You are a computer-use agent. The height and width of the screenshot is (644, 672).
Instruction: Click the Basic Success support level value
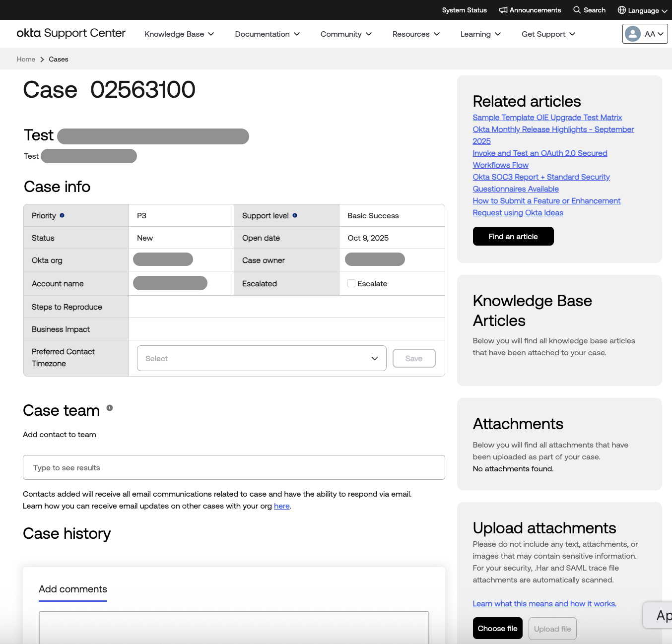tap(373, 216)
